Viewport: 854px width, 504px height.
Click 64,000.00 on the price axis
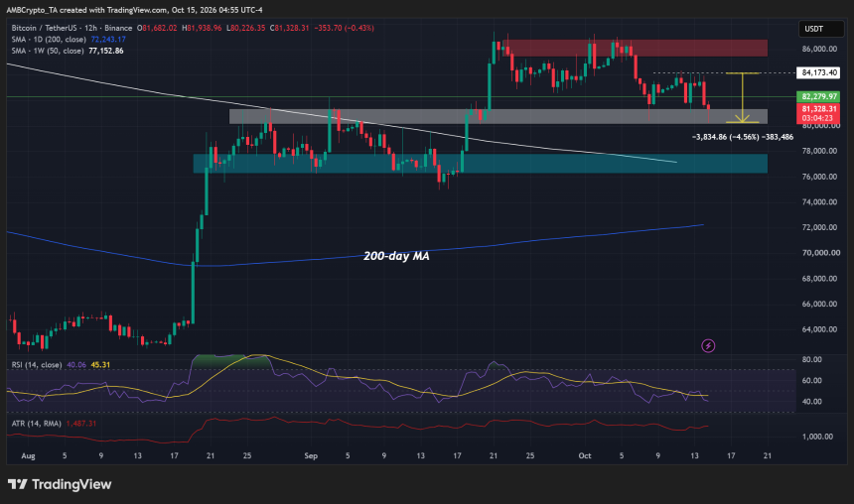click(819, 329)
